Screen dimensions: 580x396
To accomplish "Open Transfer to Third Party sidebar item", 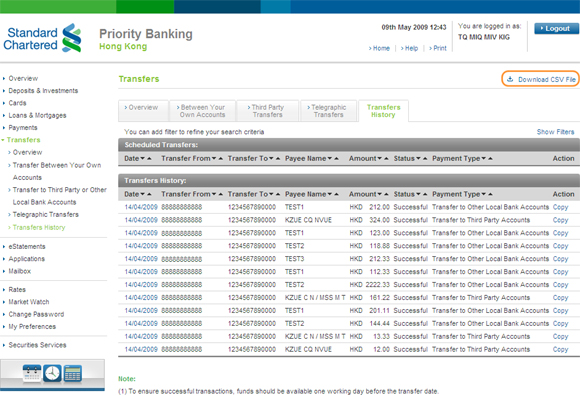I will [x=60, y=196].
